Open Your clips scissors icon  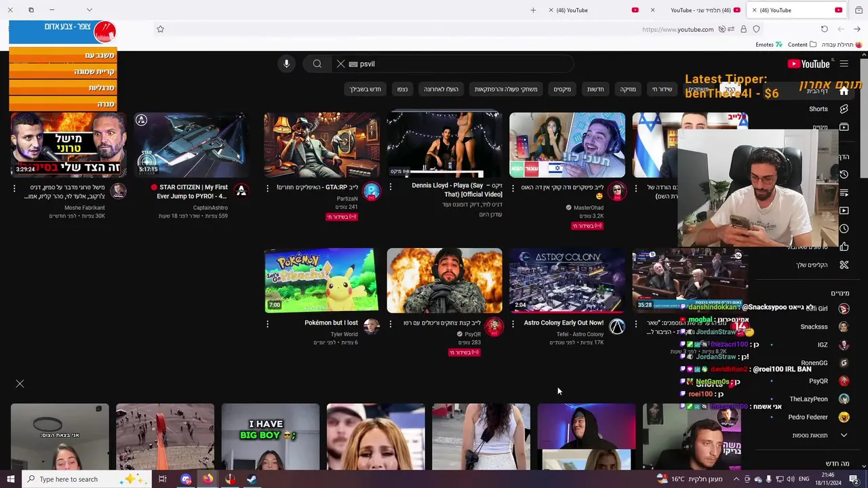pos(844,264)
